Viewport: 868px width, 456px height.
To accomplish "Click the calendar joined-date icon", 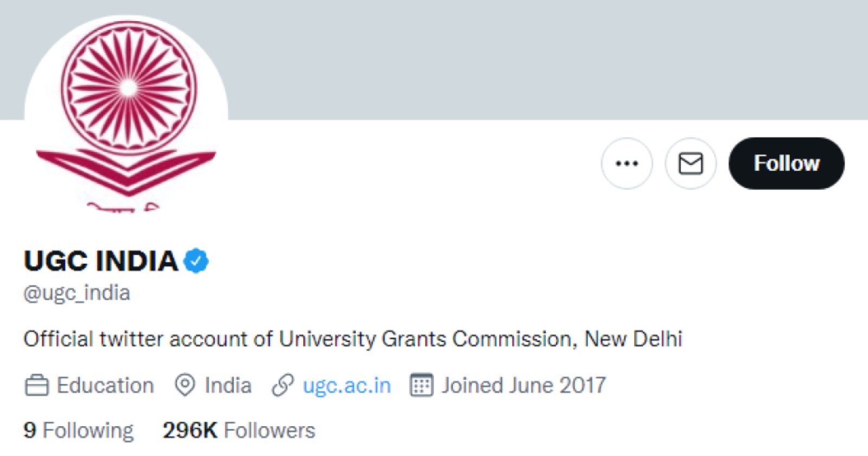I will point(421,385).
